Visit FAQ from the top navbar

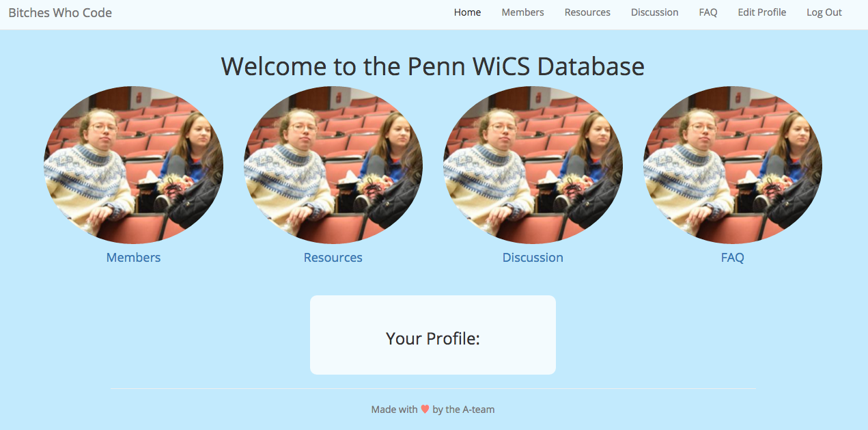pyautogui.click(x=708, y=12)
